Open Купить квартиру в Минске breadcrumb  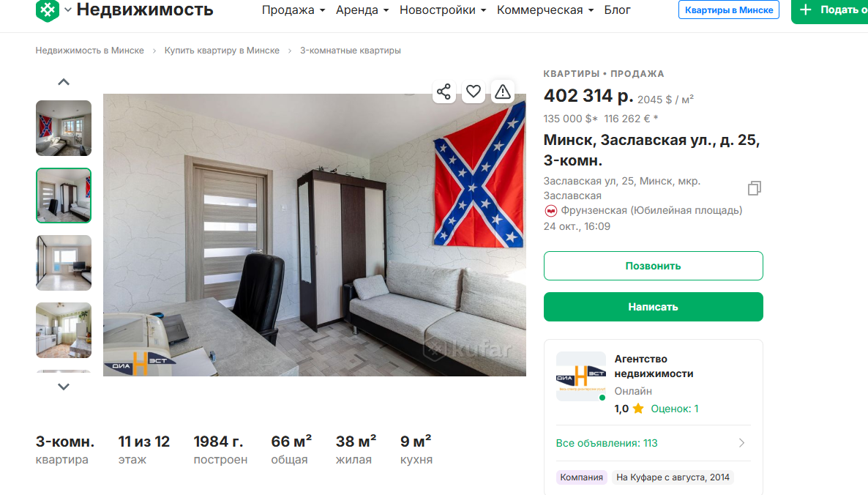tap(222, 51)
